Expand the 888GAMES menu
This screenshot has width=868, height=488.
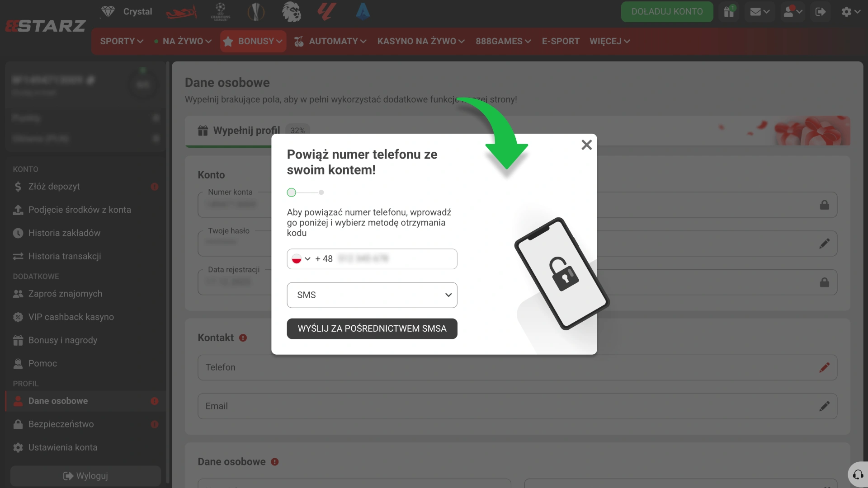click(x=503, y=41)
